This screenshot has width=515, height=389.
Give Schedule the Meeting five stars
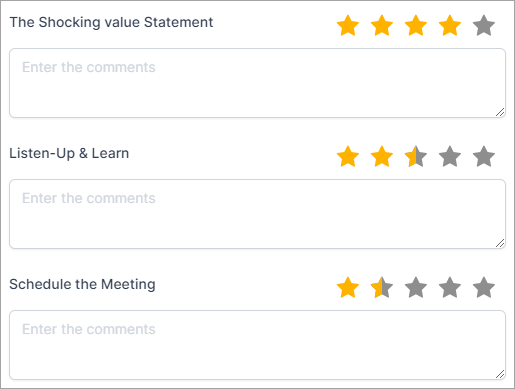(x=484, y=287)
